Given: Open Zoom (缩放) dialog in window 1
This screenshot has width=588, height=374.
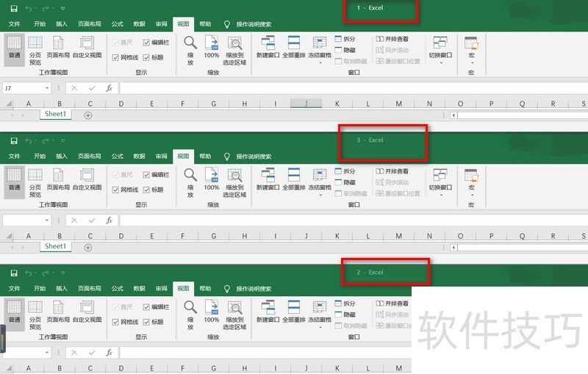Looking at the screenshot, I should click(x=190, y=51).
